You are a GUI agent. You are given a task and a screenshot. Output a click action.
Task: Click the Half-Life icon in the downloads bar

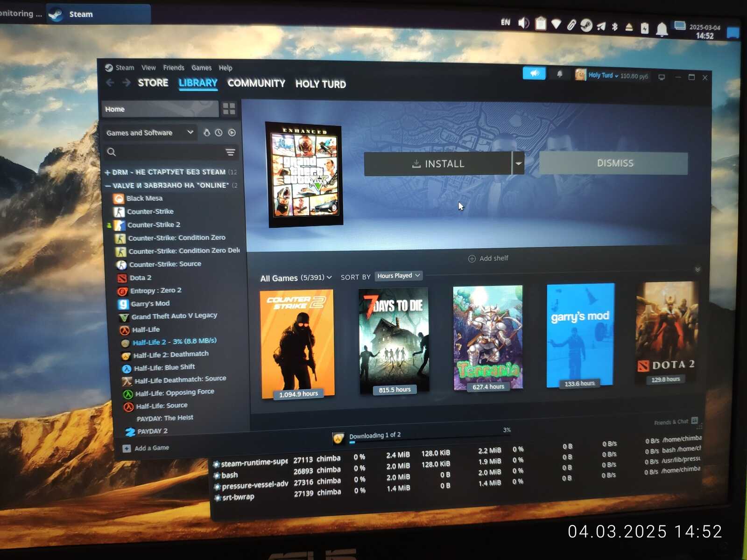pos(338,438)
